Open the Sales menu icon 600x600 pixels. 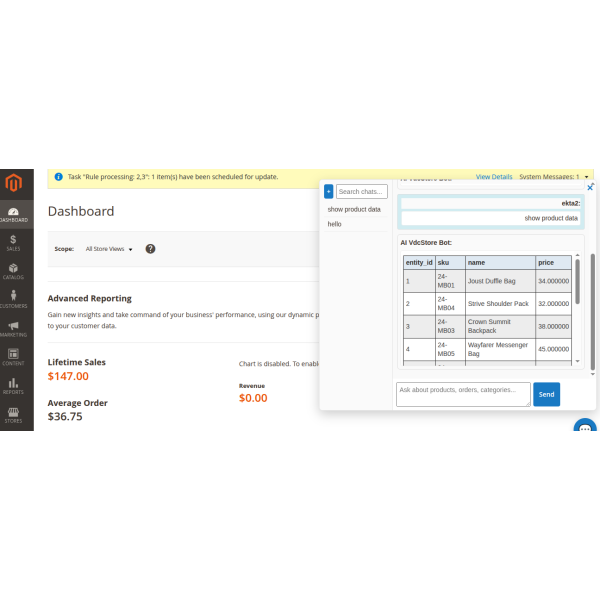(13, 242)
